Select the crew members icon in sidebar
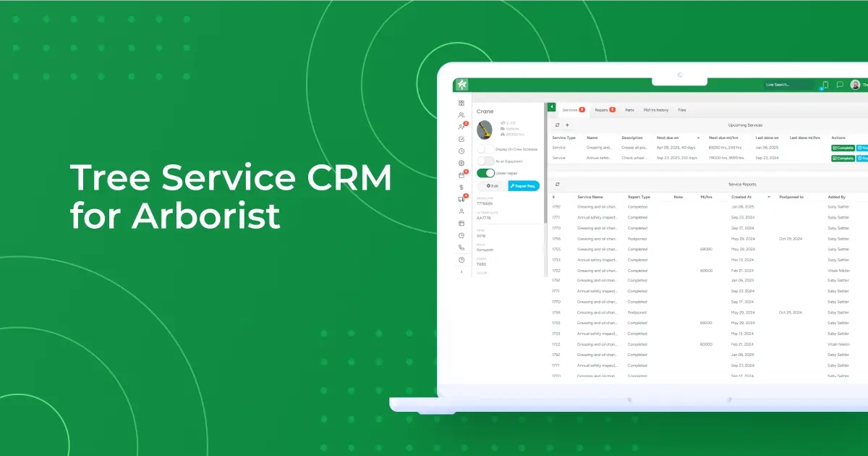Screen dimensions: 868x456 461,115
